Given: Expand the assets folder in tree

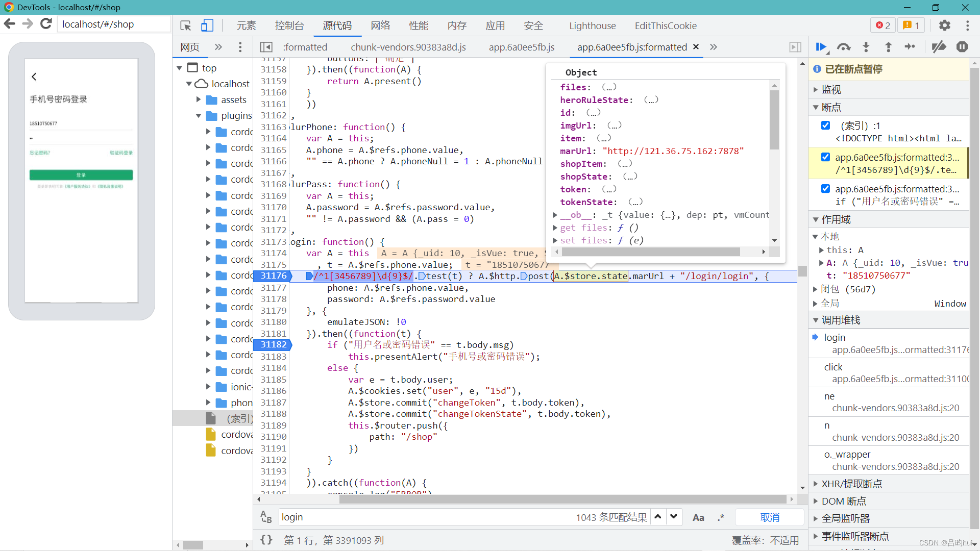Looking at the screenshot, I should coord(199,99).
